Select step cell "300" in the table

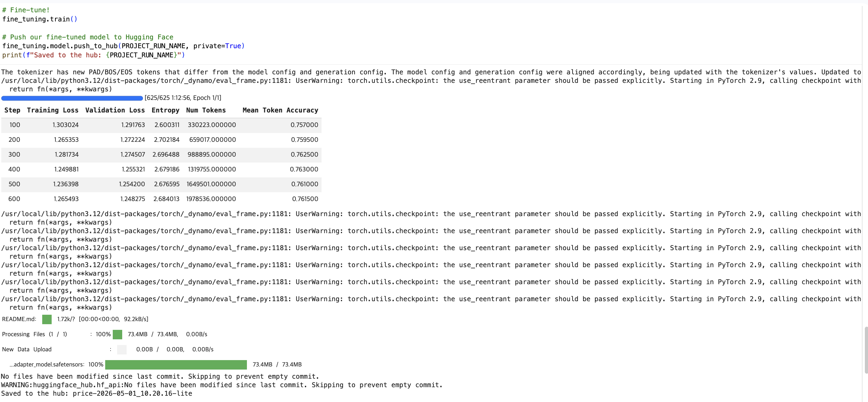click(14, 154)
